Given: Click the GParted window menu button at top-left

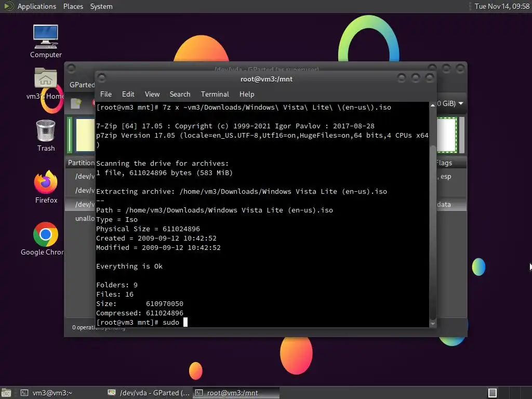Looking at the screenshot, I should point(71,69).
